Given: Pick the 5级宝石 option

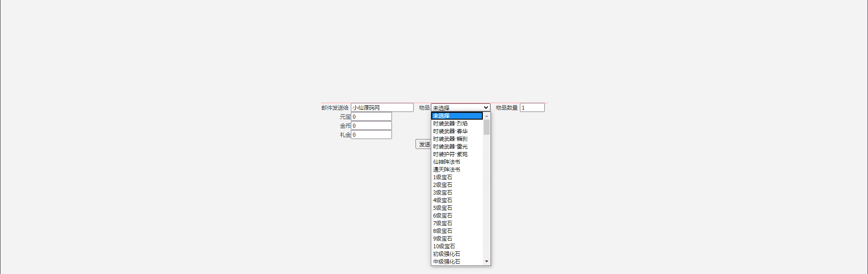Looking at the screenshot, I should pos(457,208).
